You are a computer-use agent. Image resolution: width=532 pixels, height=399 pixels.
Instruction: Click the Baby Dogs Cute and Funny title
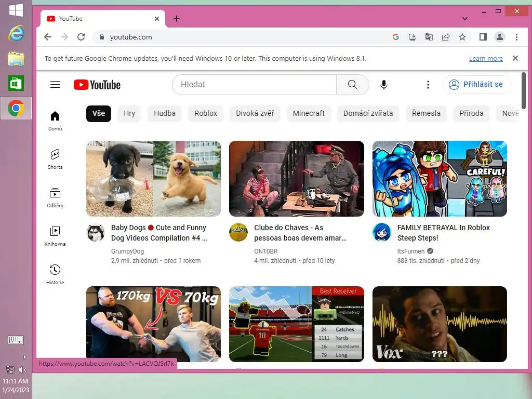[x=159, y=233]
